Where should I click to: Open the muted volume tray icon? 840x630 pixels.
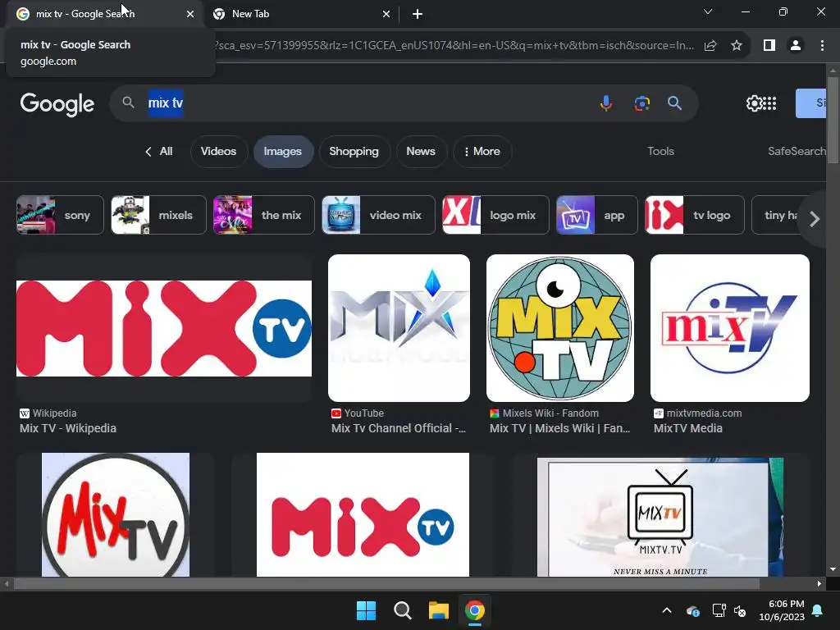click(x=740, y=610)
